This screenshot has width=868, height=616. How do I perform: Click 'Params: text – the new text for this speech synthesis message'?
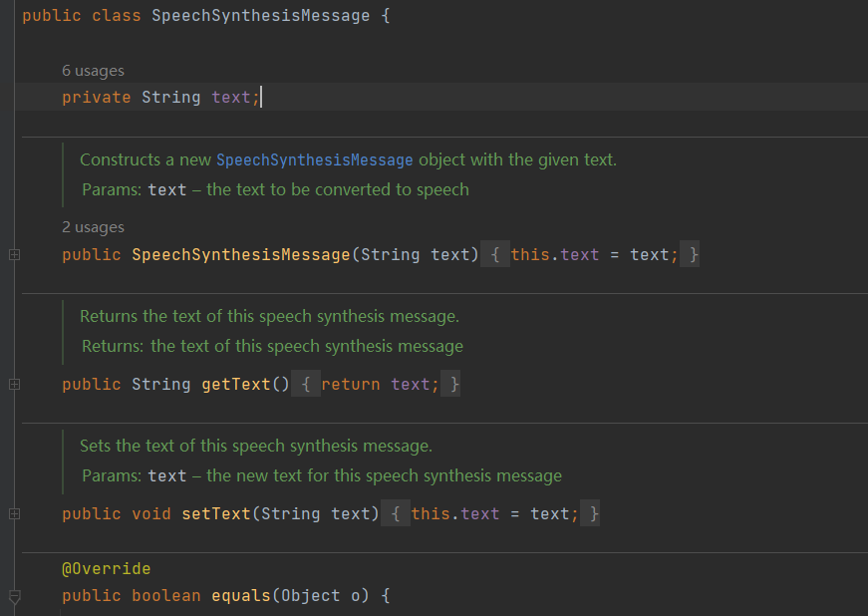pos(322,476)
